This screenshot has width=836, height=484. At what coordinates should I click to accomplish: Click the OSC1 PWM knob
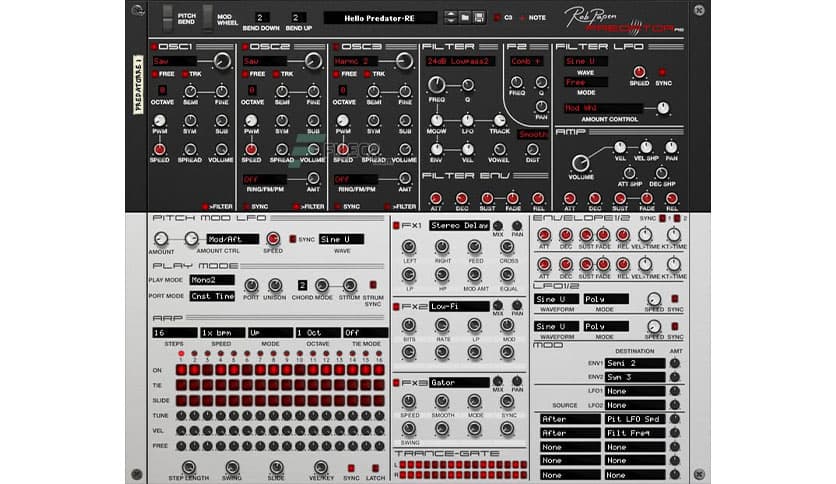coord(159,120)
